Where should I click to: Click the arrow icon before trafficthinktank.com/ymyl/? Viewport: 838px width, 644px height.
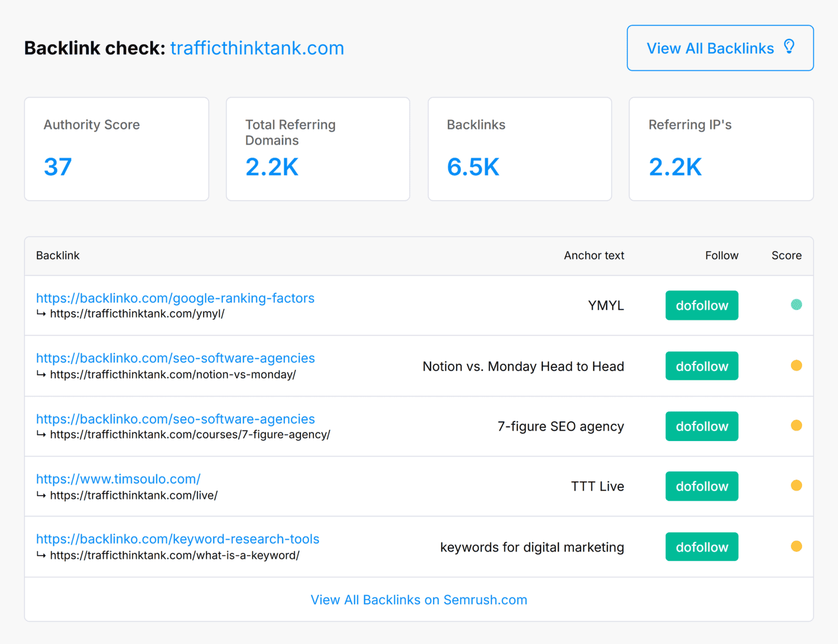(x=41, y=314)
